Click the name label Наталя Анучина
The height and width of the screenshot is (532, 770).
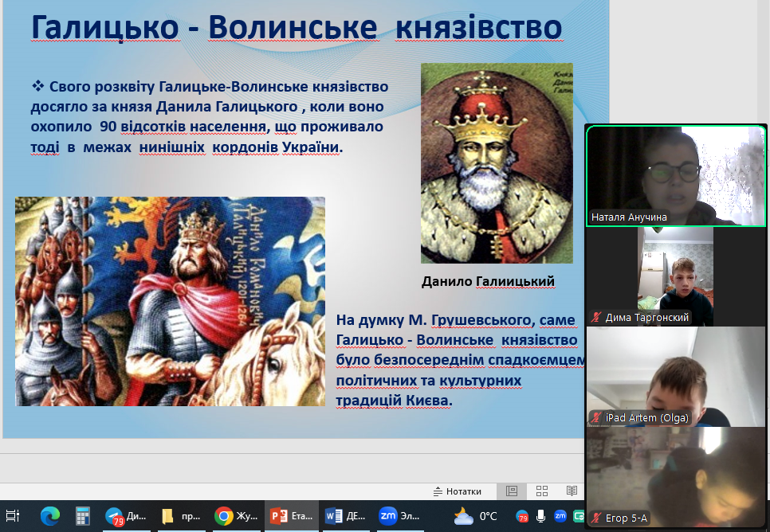629,217
